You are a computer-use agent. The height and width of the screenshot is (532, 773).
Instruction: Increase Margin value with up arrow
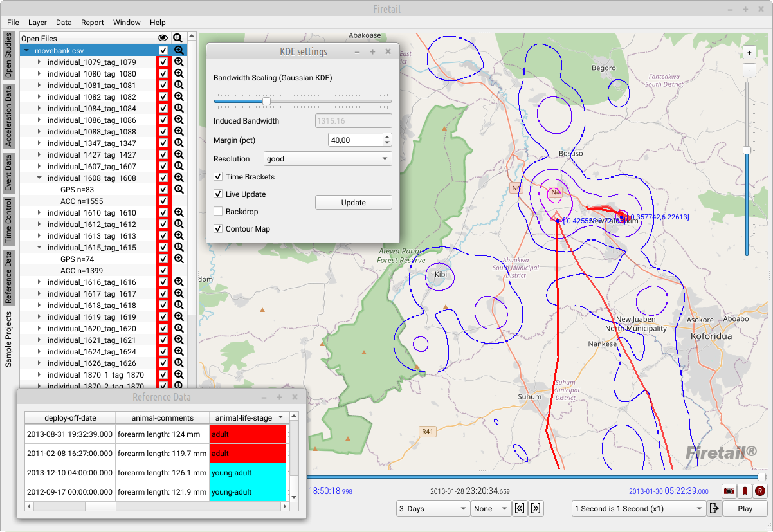[387, 136]
